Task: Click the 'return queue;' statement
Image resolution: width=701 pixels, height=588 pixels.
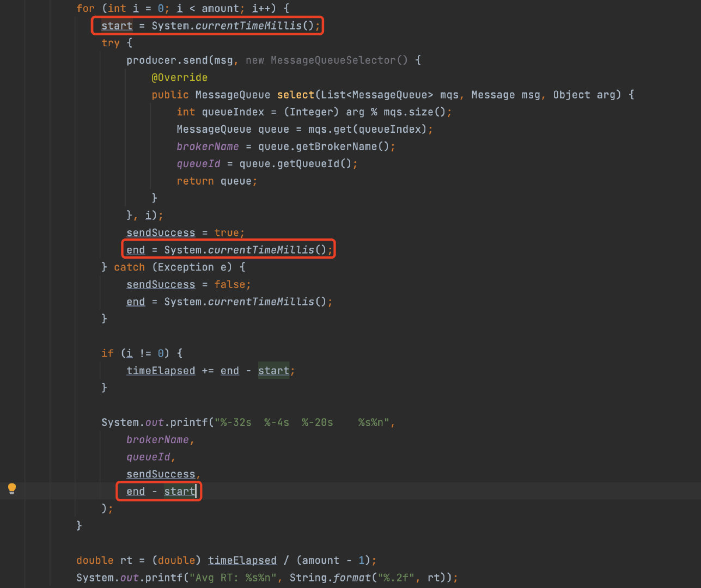Action: [x=217, y=181]
